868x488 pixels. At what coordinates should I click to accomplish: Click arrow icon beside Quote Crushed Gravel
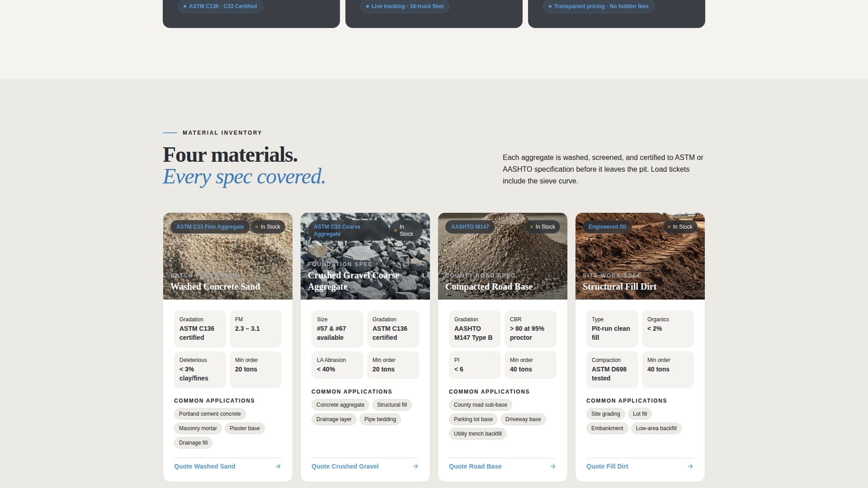point(415,466)
